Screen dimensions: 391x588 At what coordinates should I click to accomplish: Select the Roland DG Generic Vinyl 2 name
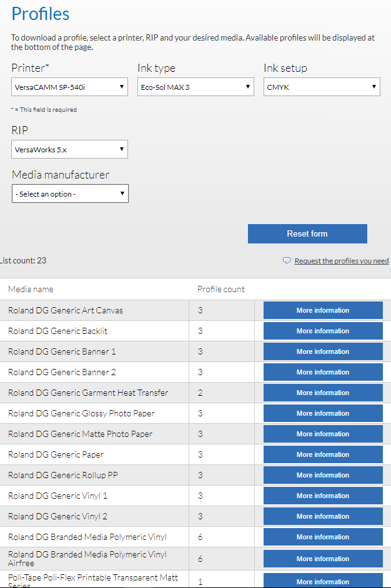click(58, 516)
